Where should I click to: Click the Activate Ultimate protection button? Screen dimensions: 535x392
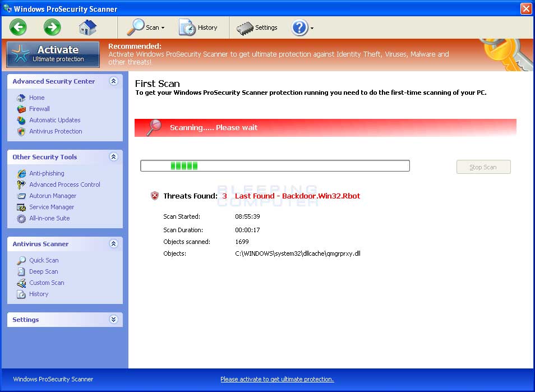53,54
